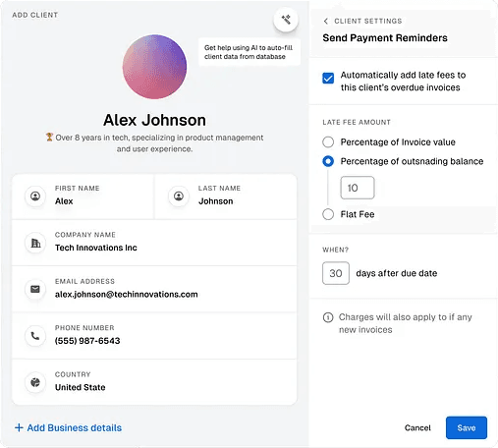Click the 'days after due date' text
This screenshot has height=448, width=498.
click(x=397, y=273)
